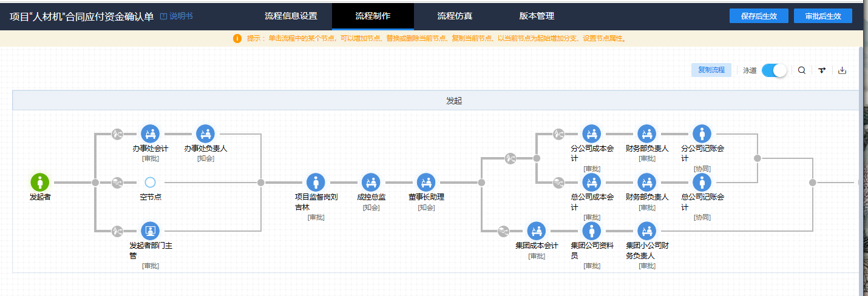Click the 办事处会计 approval node
868x296 pixels.
(150, 133)
